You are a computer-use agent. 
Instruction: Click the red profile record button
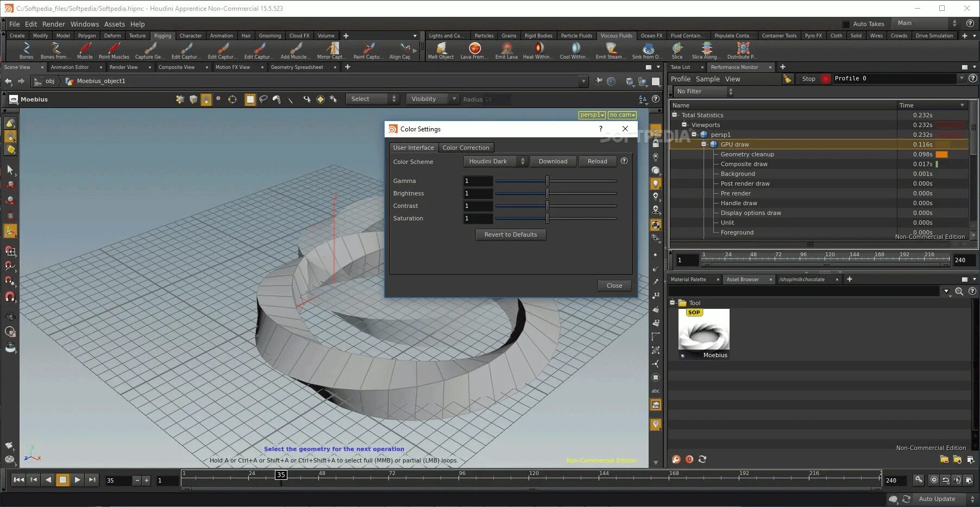coord(826,79)
